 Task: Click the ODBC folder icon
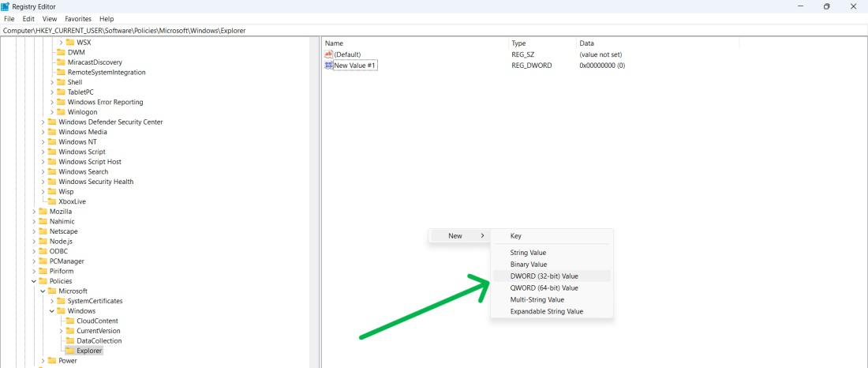click(43, 252)
